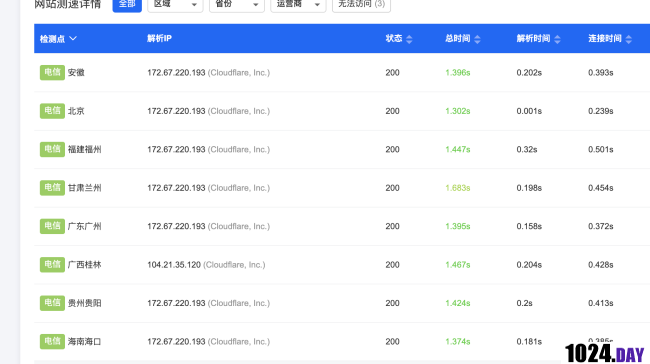Click the 贵州贵阳 detection point name
650x364 pixels.
pos(84,303)
